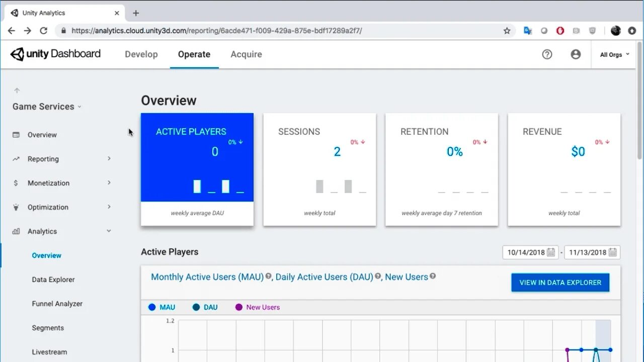Expand the Reporting menu chevron
Image resolution: width=644 pixels, height=362 pixels.
[x=109, y=159]
